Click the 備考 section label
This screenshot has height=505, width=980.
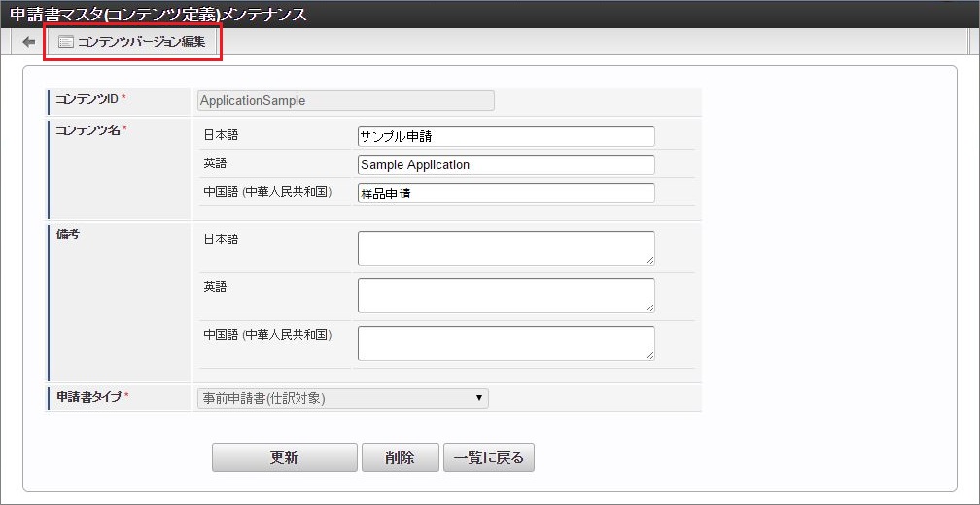click(x=68, y=235)
